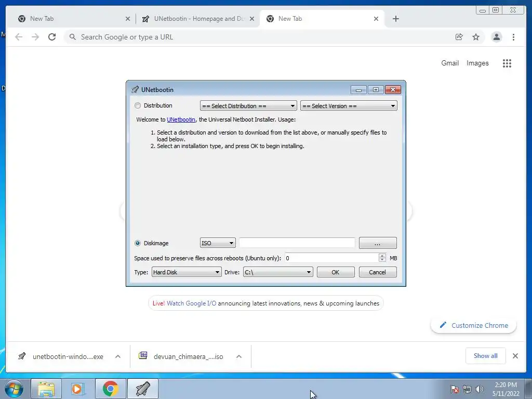532x399 pixels.
Task: Select the Distribution radio button
Action: click(x=137, y=105)
